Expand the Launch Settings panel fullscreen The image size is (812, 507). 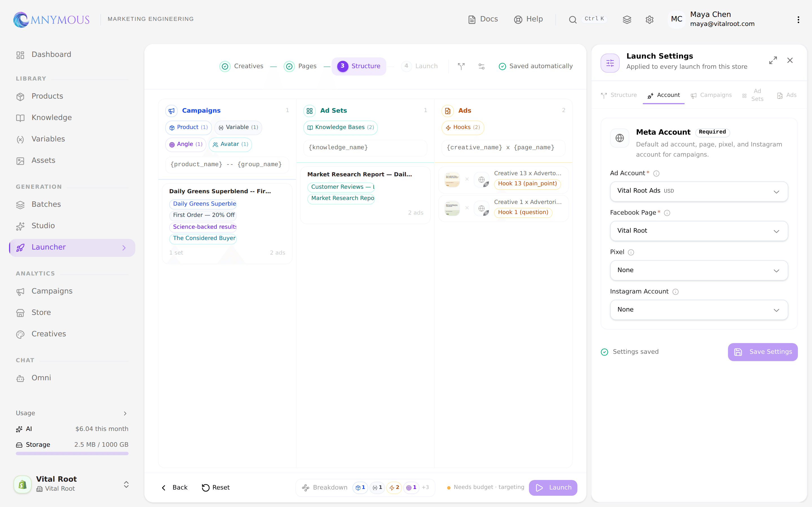tap(773, 60)
